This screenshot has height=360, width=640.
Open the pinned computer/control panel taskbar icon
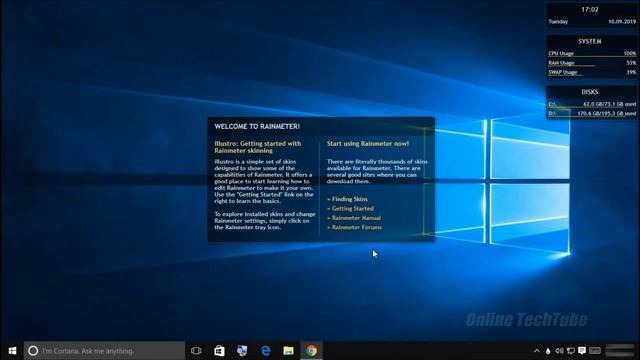point(242,351)
